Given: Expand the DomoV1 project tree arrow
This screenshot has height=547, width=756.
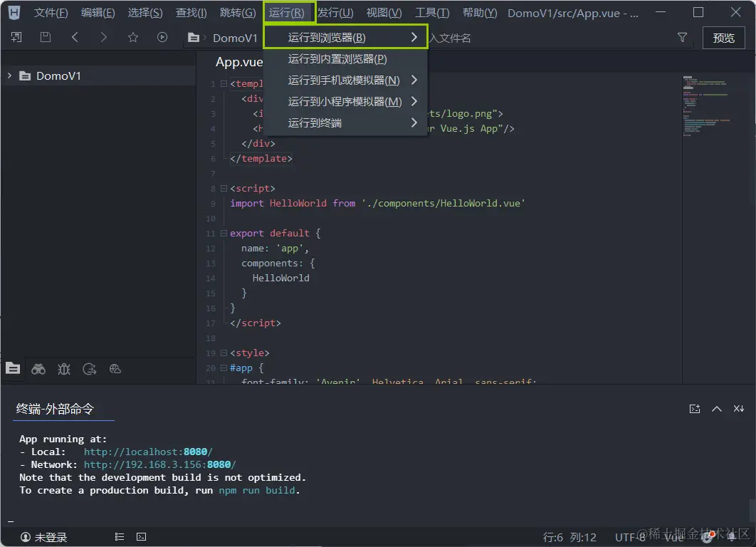Looking at the screenshot, I should pos(9,75).
